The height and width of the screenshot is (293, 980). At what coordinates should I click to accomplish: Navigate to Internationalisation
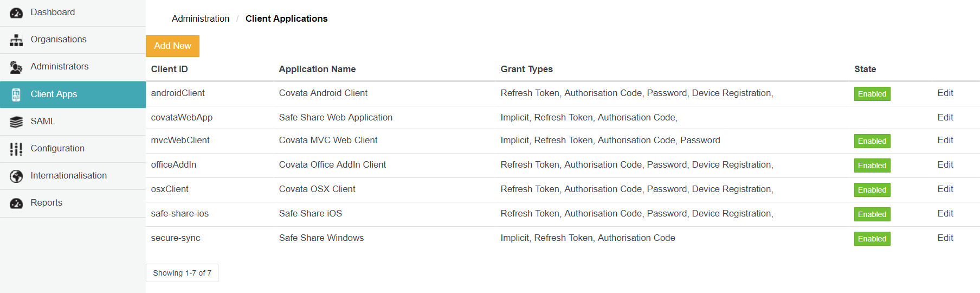pyautogui.click(x=73, y=176)
